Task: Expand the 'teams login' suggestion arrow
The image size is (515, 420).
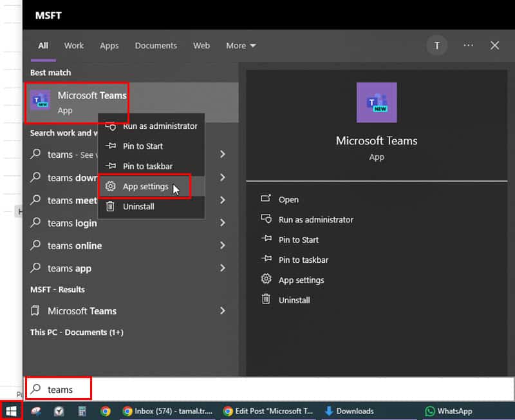Action: pyautogui.click(x=222, y=223)
